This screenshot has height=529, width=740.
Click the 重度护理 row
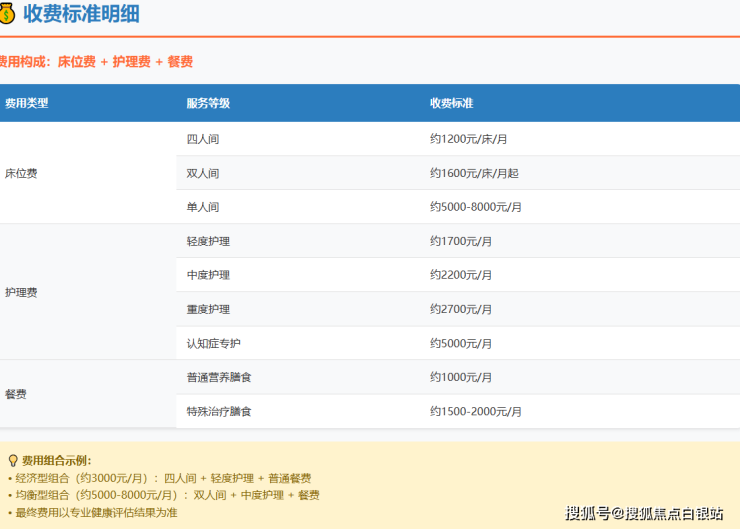click(x=208, y=309)
